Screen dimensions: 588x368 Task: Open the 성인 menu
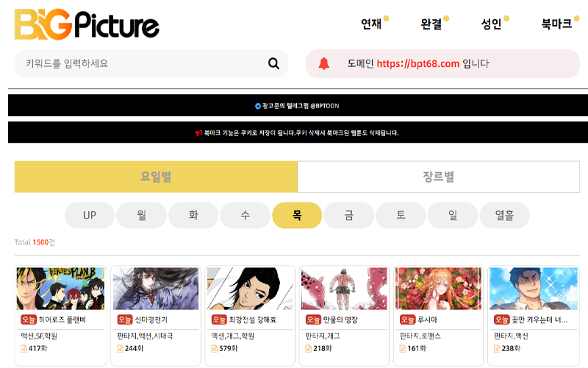click(491, 24)
